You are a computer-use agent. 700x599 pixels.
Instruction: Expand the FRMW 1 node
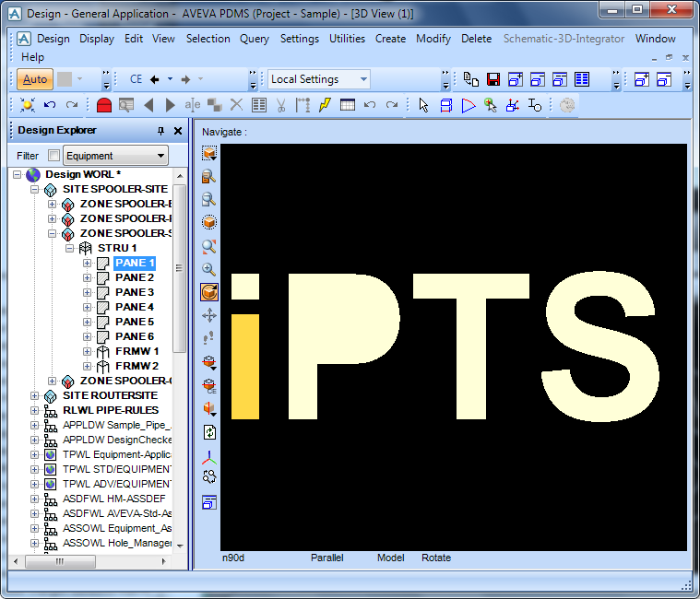[x=87, y=351]
